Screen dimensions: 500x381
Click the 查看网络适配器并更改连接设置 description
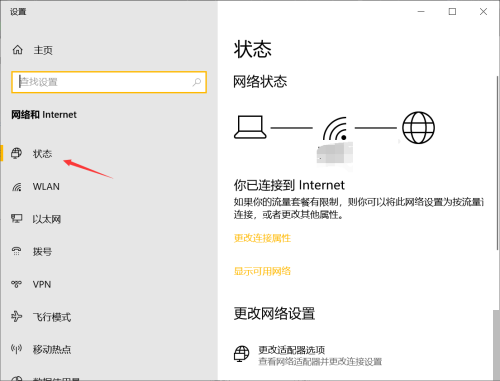[x=320, y=362]
